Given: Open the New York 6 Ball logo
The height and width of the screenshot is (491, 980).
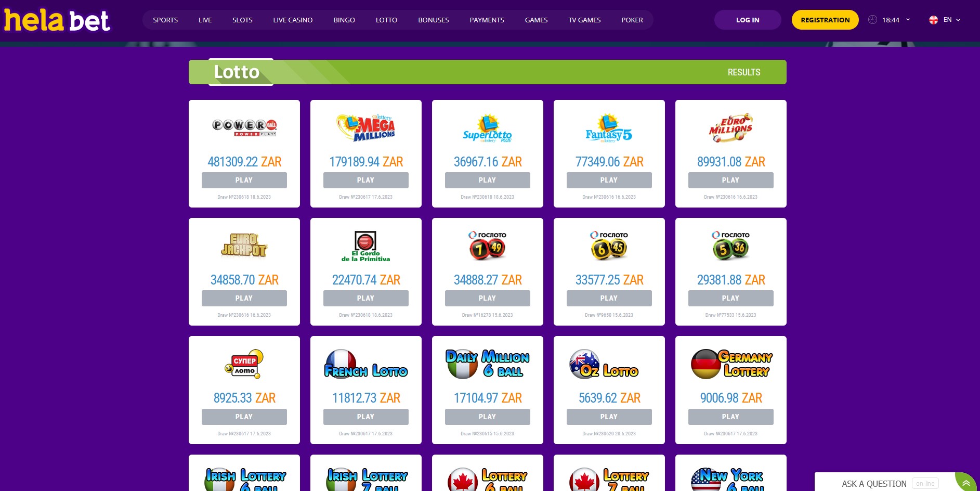Looking at the screenshot, I should [728, 479].
